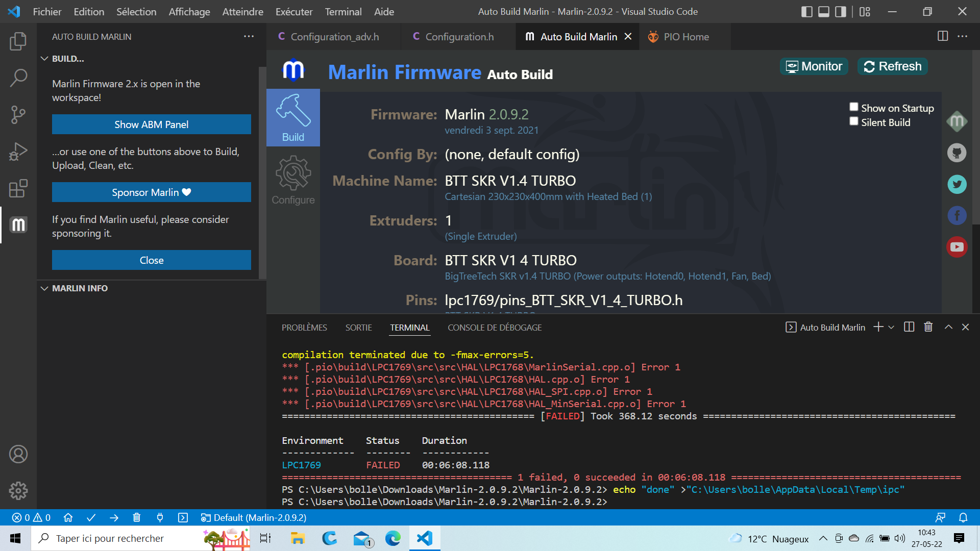Collapse the MARLIN INFO section

coord(44,288)
